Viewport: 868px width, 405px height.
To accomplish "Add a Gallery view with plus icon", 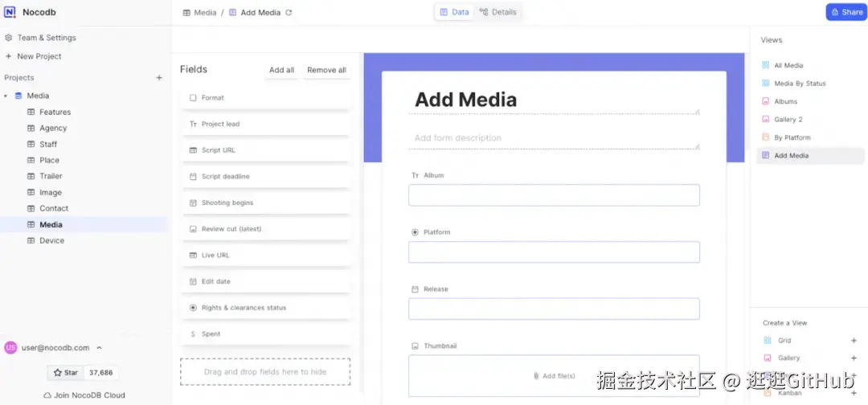I will [854, 358].
